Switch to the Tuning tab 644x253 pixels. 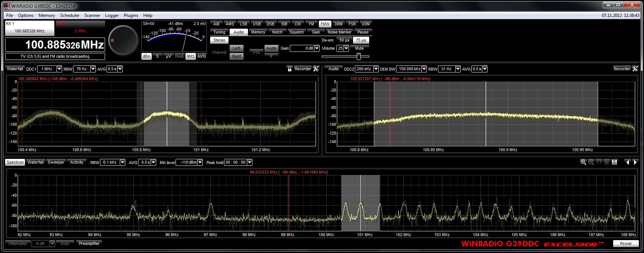pos(219,32)
